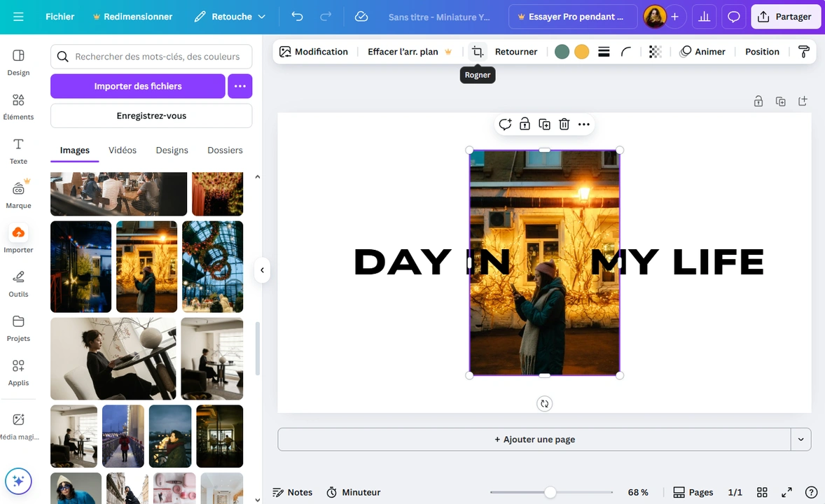Select the Rogner (crop) tool
825x504 pixels.
click(x=477, y=51)
